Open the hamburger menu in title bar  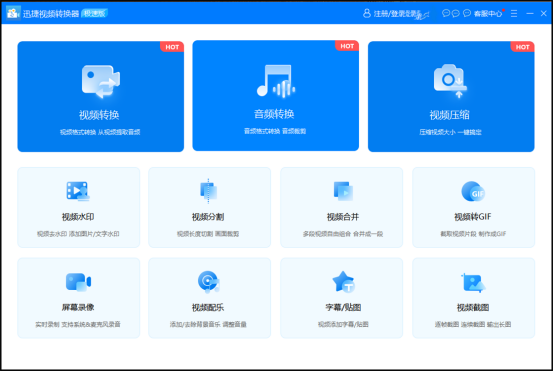pyautogui.click(x=514, y=13)
